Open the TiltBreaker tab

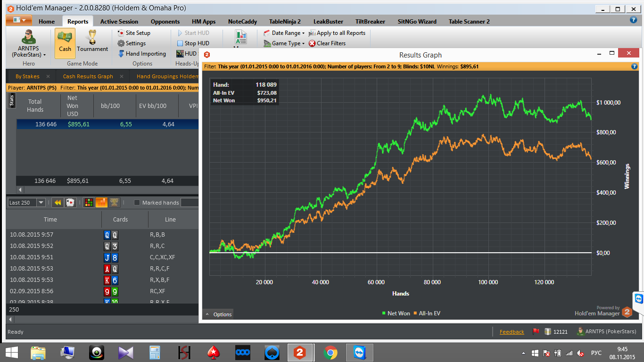coord(370,21)
